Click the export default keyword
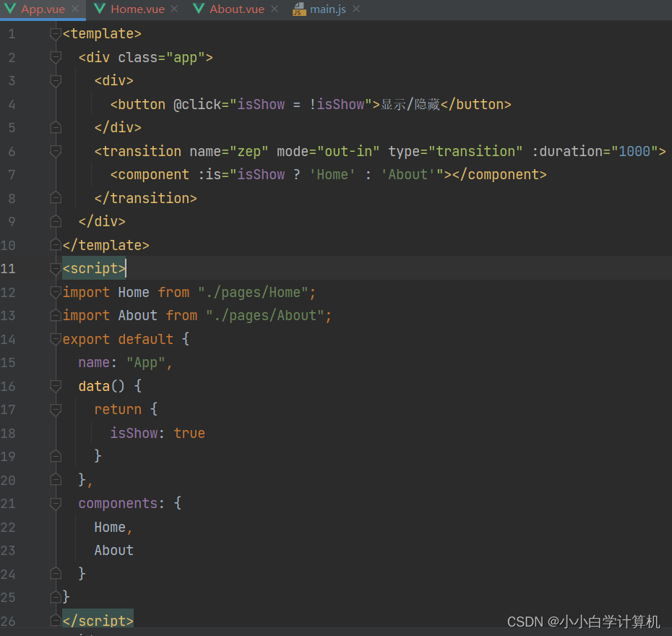This screenshot has width=672, height=636. click(118, 340)
